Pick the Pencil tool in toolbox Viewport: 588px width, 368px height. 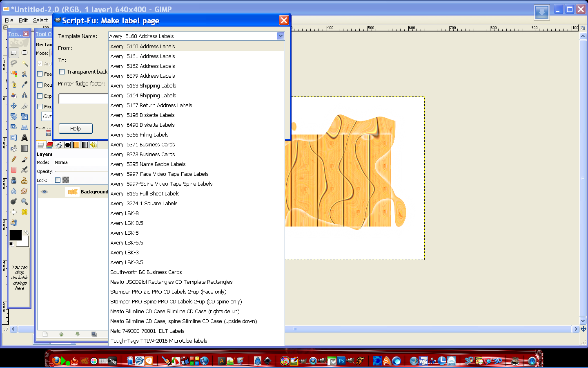click(14, 159)
